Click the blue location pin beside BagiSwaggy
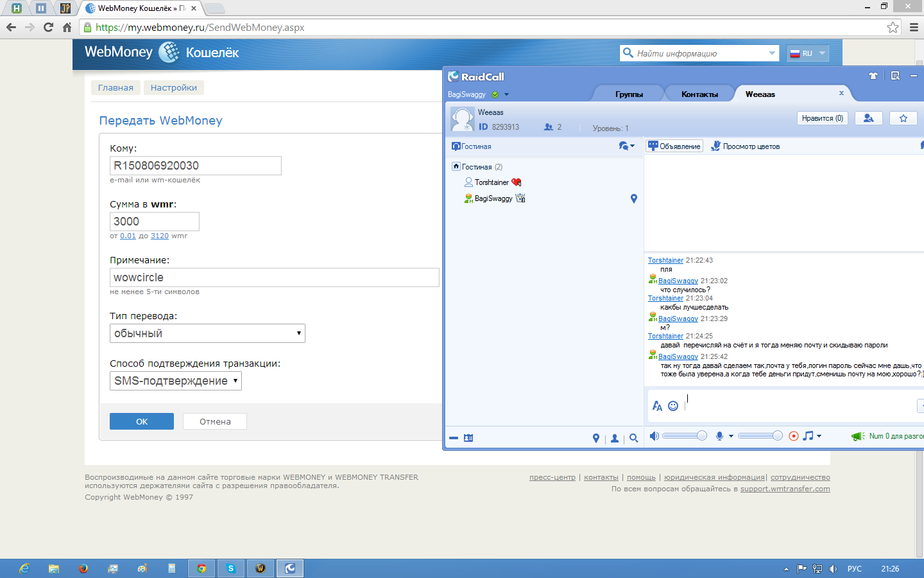 pos(634,198)
